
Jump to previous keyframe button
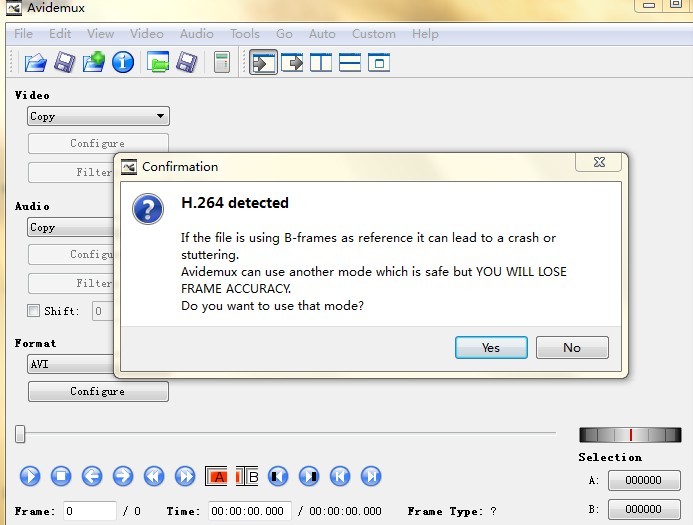tap(154, 476)
